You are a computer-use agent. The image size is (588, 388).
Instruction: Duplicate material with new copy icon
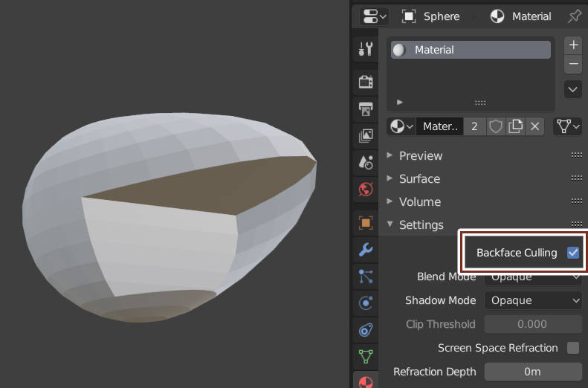(515, 126)
